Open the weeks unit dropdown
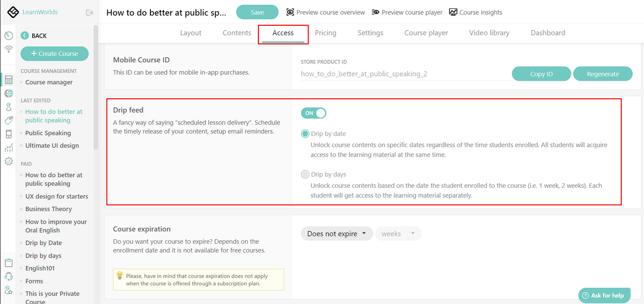Screen dimensions: 644x304 click(x=398, y=234)
